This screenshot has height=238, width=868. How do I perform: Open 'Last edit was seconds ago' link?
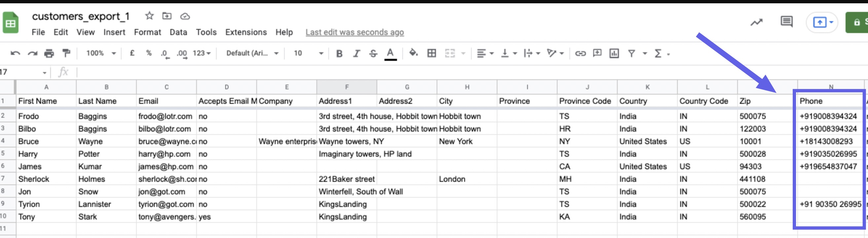point(354,32)
